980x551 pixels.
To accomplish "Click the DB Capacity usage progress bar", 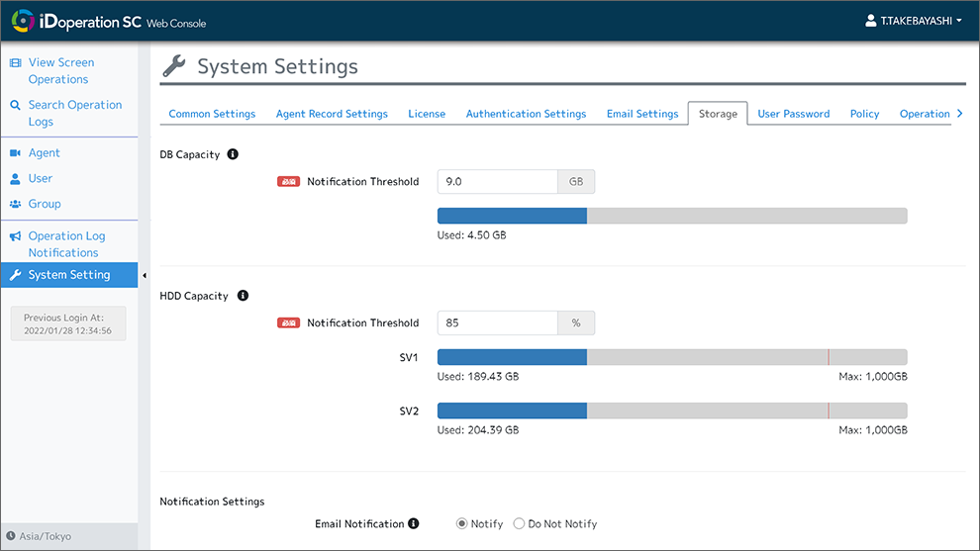I will [672, 217].
